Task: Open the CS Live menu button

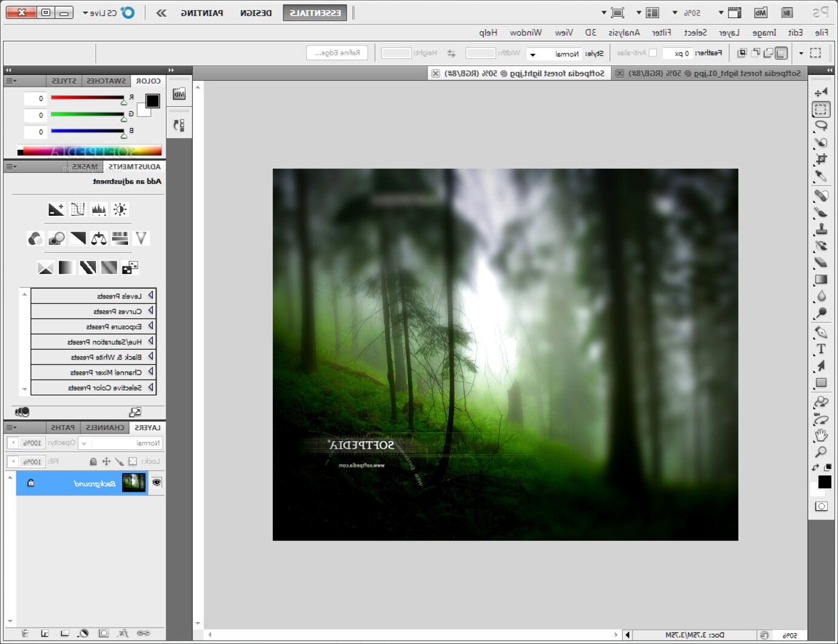Action: pyautogui.click(x=108, y=13)
